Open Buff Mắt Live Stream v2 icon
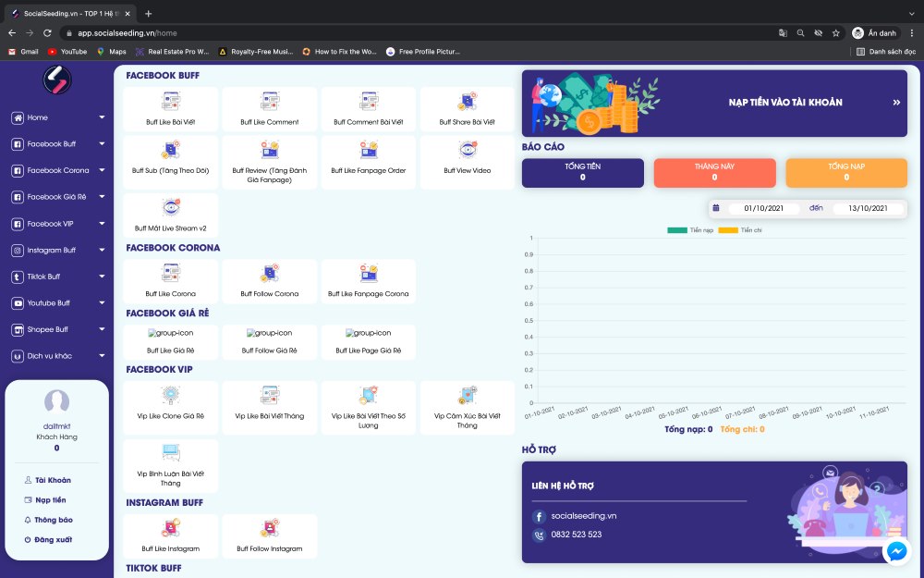924x578 pixels. (170, 208)
